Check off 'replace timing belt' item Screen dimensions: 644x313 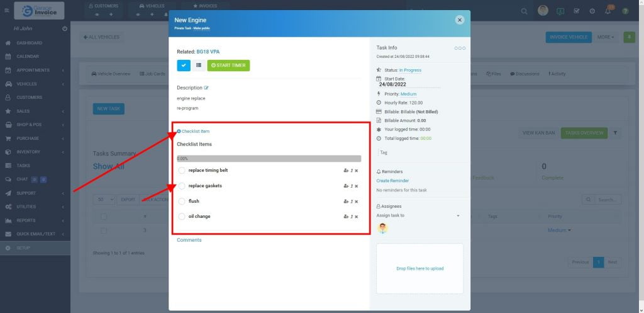182,171
